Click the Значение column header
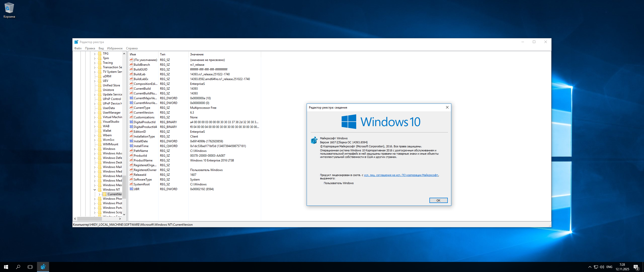644x272 pixels. tap(197, 54)
